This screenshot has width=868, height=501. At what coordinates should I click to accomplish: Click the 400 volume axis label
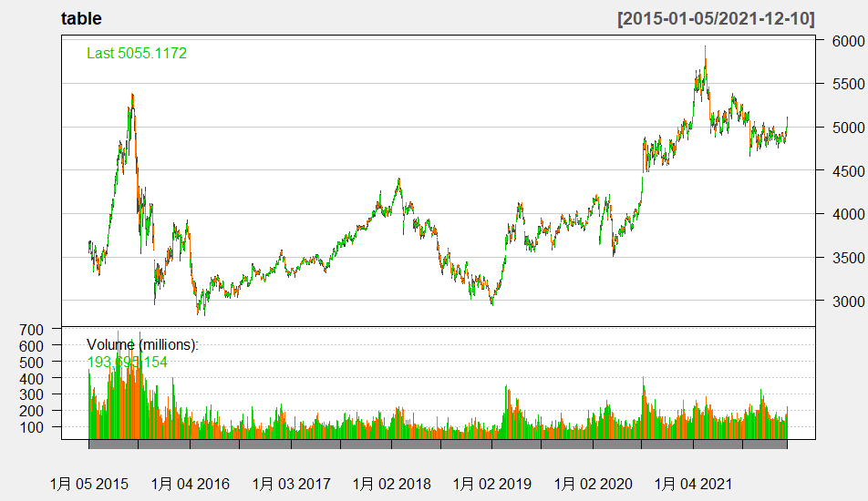32,379
